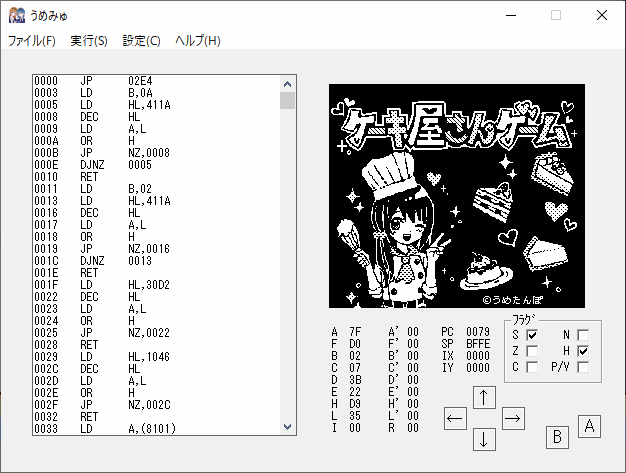Click disassembly scrollbar up arrow
This screenshot has height=473, width=626.
pyautogui.click(x=287, y=84)
